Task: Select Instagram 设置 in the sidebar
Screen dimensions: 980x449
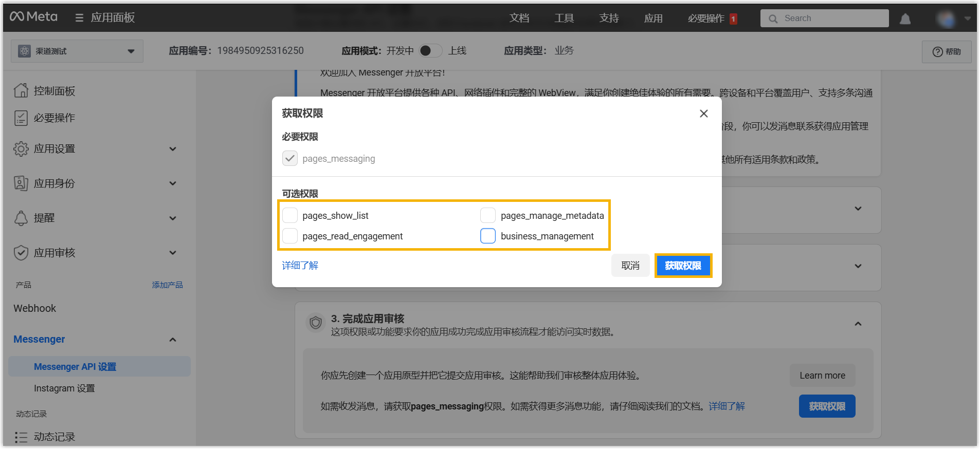Action: [x=64, y=388]
